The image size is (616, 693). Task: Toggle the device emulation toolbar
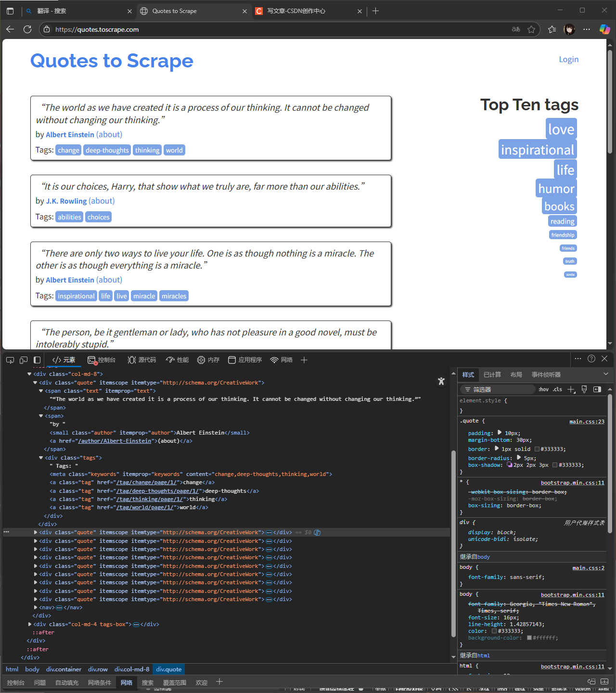23,359
